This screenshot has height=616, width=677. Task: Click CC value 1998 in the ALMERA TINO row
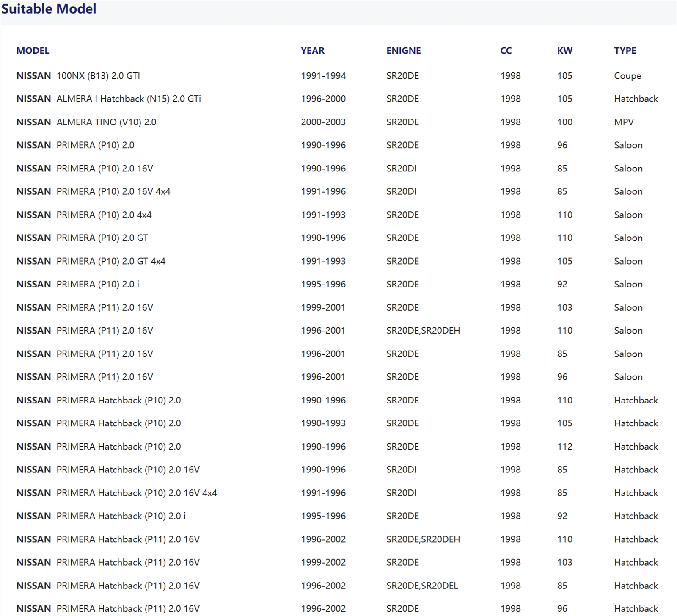coord(511,122)
